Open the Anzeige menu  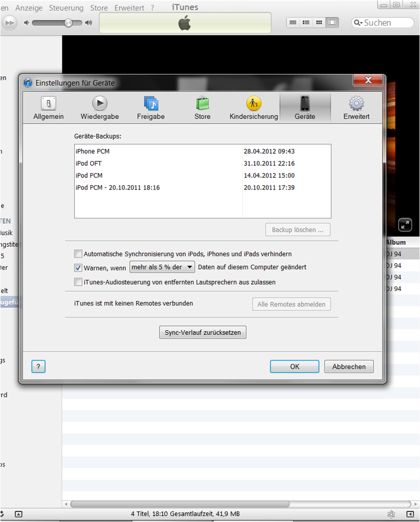coord(29,8)
